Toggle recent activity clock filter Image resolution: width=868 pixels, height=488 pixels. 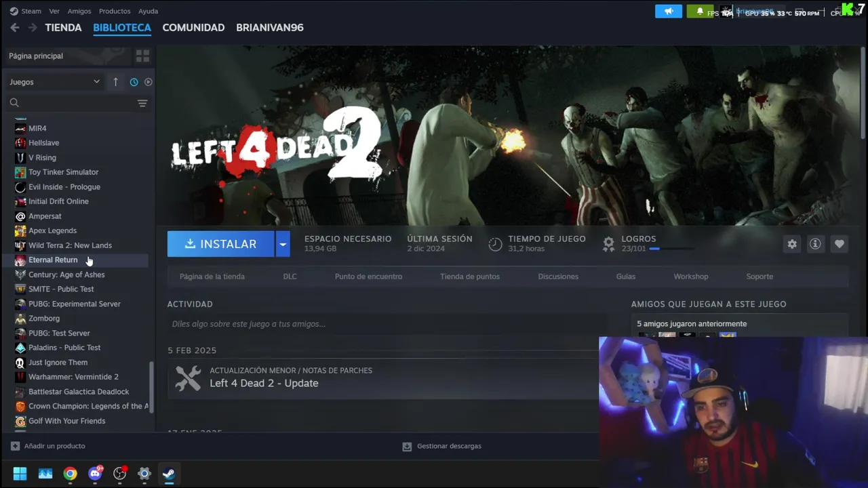point(134,82)
